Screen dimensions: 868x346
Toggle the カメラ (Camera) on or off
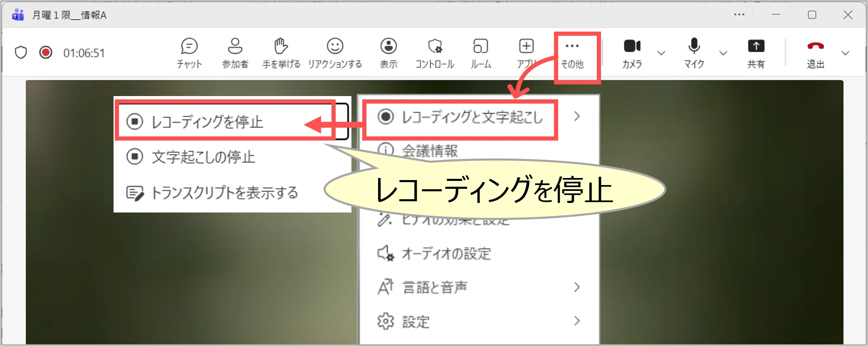[x=632, y=53]
